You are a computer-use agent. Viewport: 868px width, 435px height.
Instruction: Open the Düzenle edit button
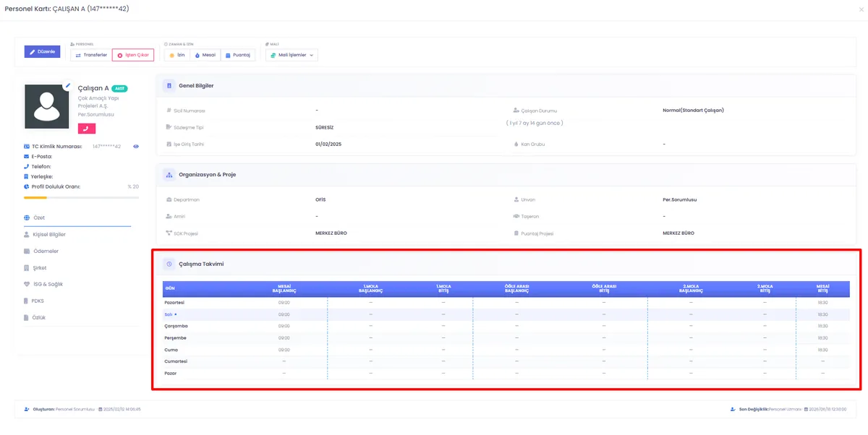(x=42, y=52)
